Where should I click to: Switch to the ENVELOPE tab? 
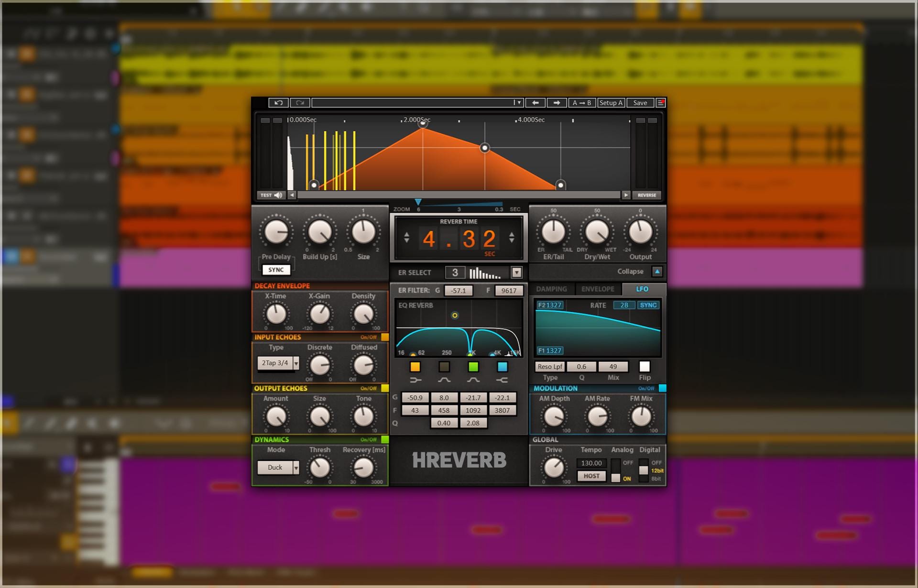pos(598,289)
